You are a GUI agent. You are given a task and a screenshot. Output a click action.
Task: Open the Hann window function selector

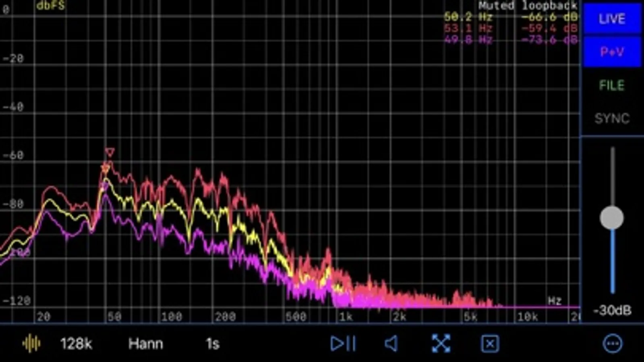click(x=145, y=344)
